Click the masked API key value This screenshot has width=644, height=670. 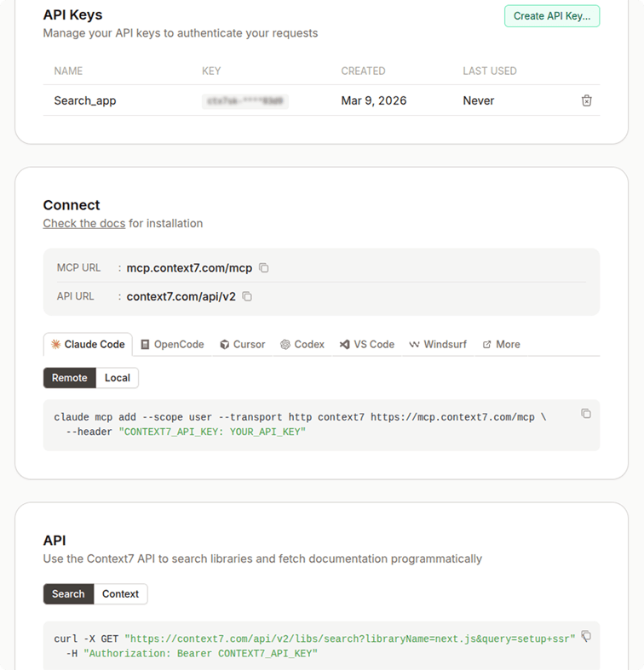point(244,100)
